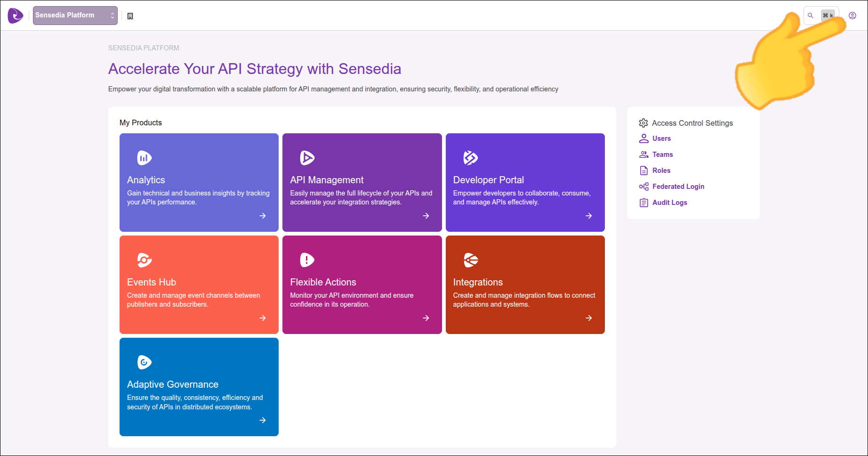Click the Analytics chart icon
The width and height of the screenshot is (868, 456).
click(x=144, y=158)
